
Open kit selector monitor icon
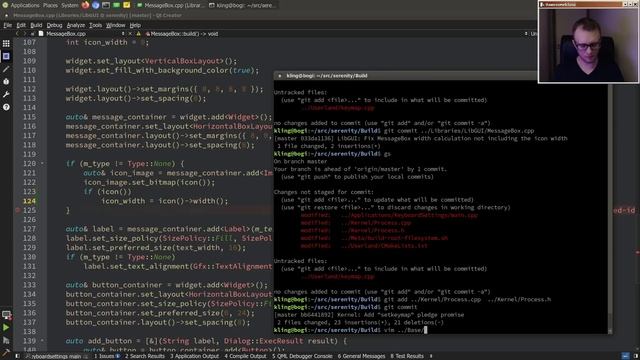[6, 315]
